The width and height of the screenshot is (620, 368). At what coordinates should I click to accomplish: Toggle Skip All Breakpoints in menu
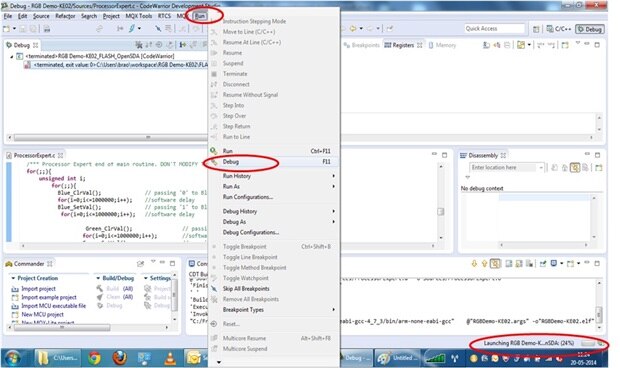pyautogui.click(x=273, y=289)
